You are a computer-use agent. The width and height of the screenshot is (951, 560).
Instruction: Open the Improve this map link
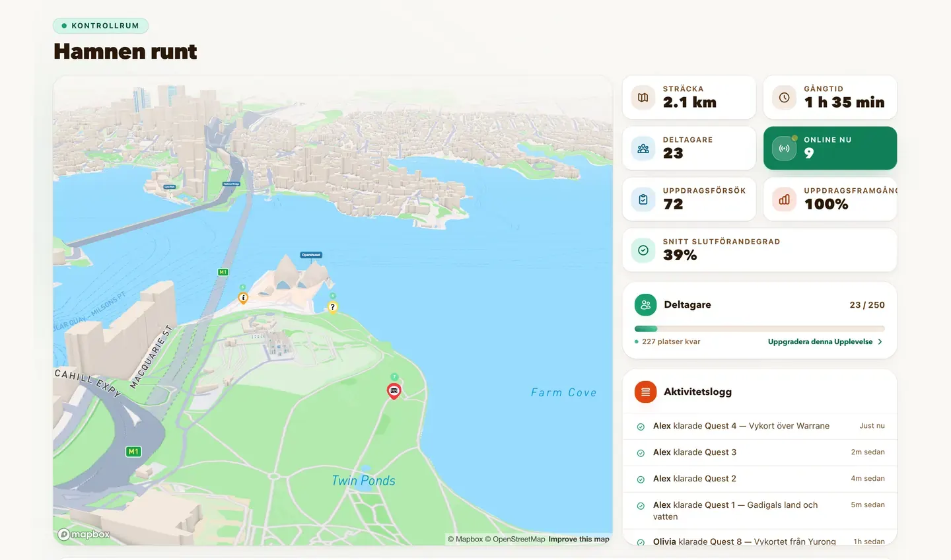[x=579, y=540]
